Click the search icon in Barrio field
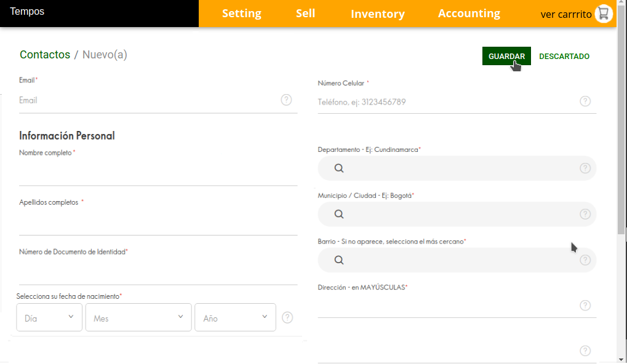The width and height of the screenshot is (627, 364). 339,260
